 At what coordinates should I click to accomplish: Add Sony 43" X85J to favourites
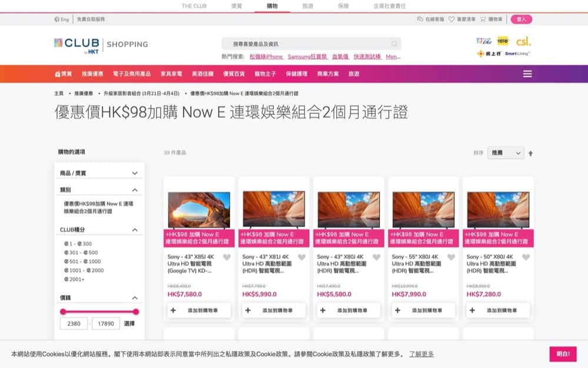coord(226,257)
